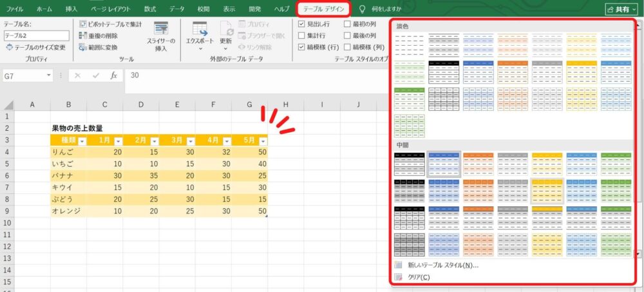644x292 pixels.
Task: Open the ファイル tab
Action: (14, 8)
